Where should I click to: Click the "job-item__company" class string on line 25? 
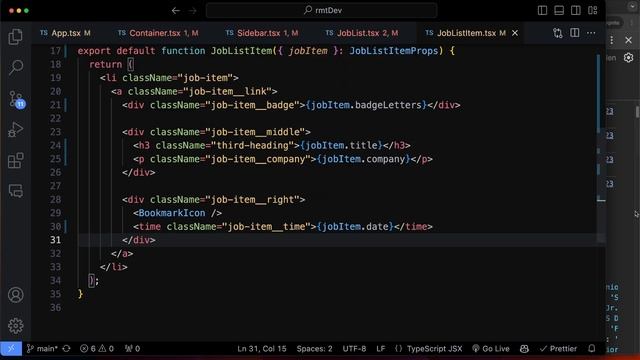coord(258,159)
